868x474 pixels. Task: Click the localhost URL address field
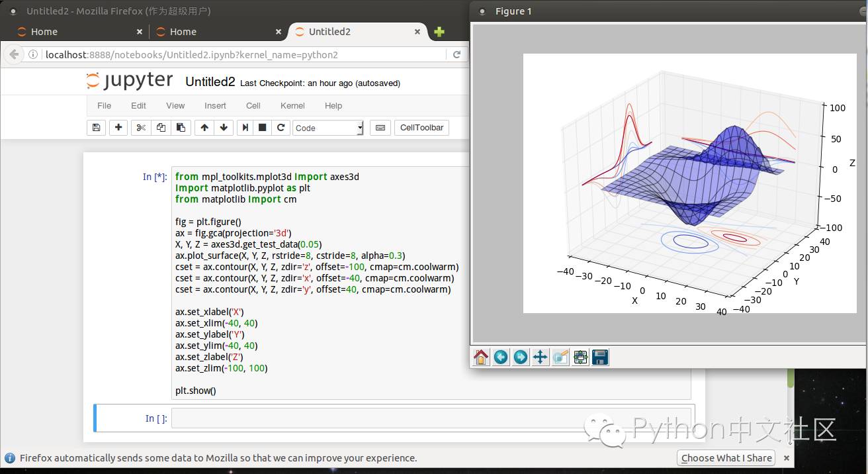click(245, 55)
